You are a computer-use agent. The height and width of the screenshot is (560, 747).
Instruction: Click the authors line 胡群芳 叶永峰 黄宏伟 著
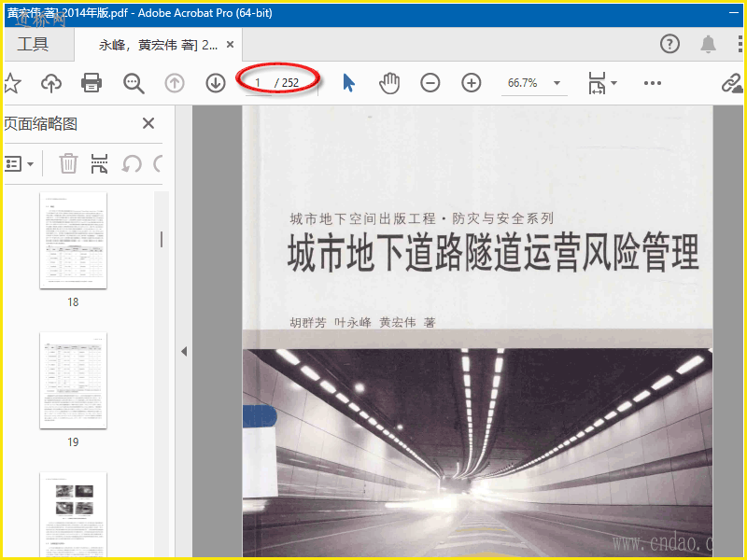[362, 323]
